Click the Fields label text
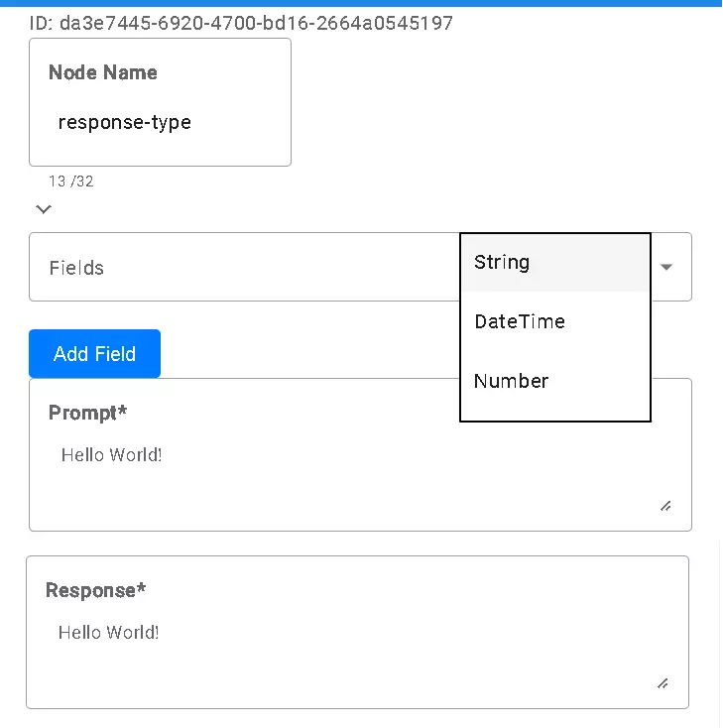The width and height of the screenshot is (723, 728). (76, 268)
